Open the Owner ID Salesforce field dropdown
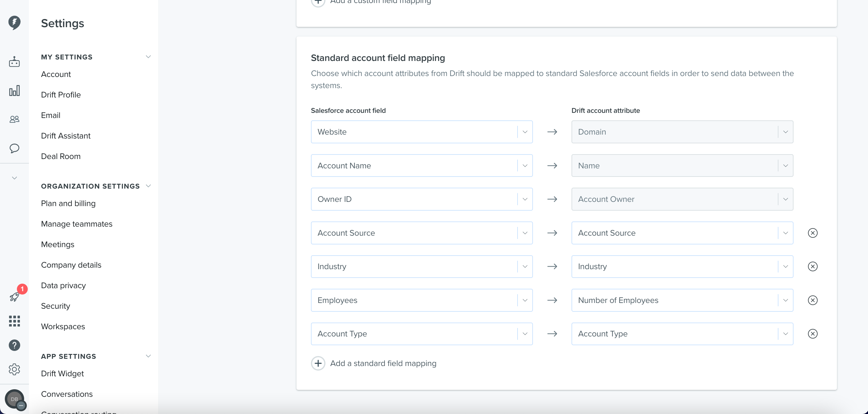868x414 pixels. (x=422, y=199)
